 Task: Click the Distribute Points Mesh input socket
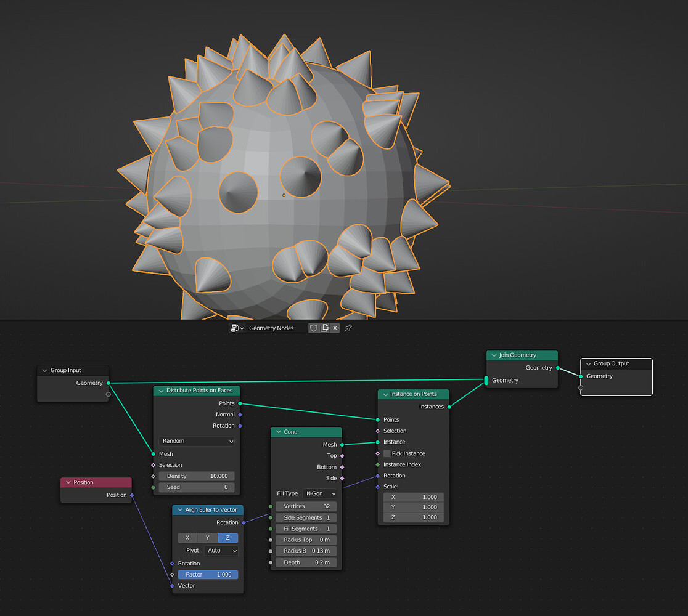153,454
